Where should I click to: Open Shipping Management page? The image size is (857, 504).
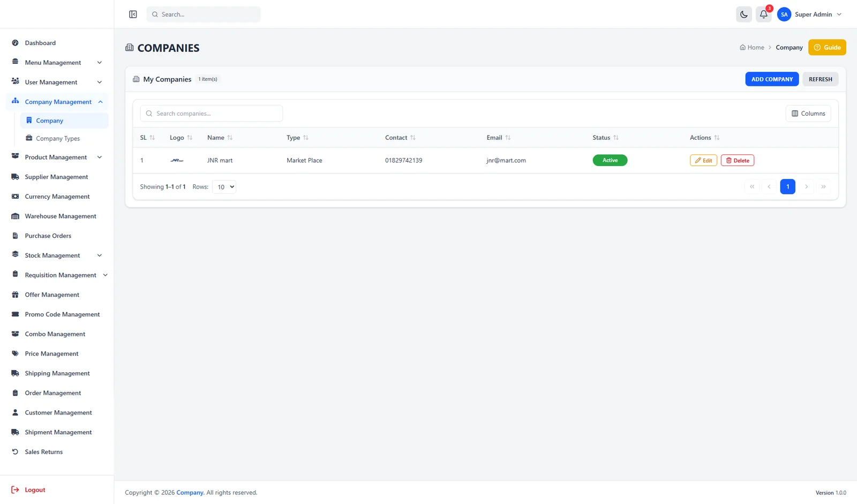pos(57,373)
